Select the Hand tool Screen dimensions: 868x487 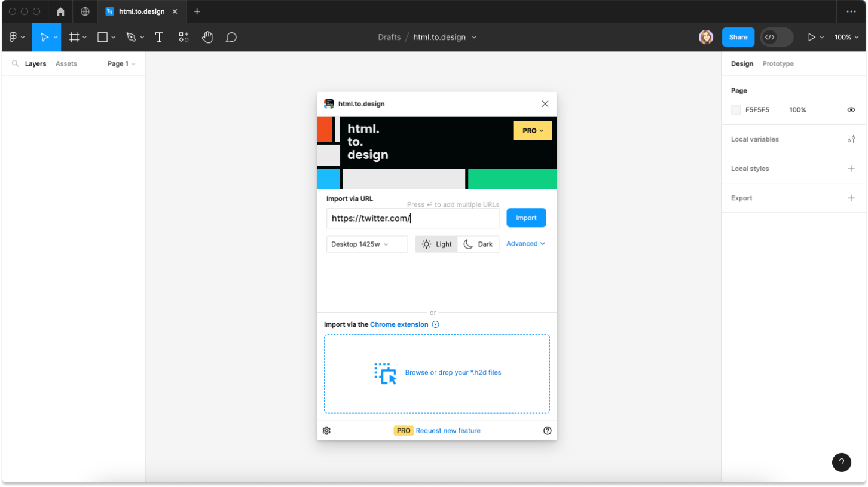pos(207,37)
